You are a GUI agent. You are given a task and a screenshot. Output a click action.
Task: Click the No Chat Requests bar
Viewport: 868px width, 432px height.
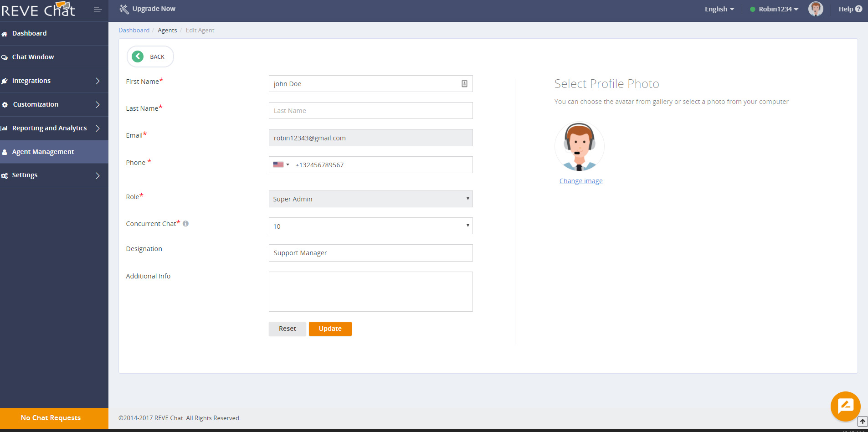click(54, 418)
